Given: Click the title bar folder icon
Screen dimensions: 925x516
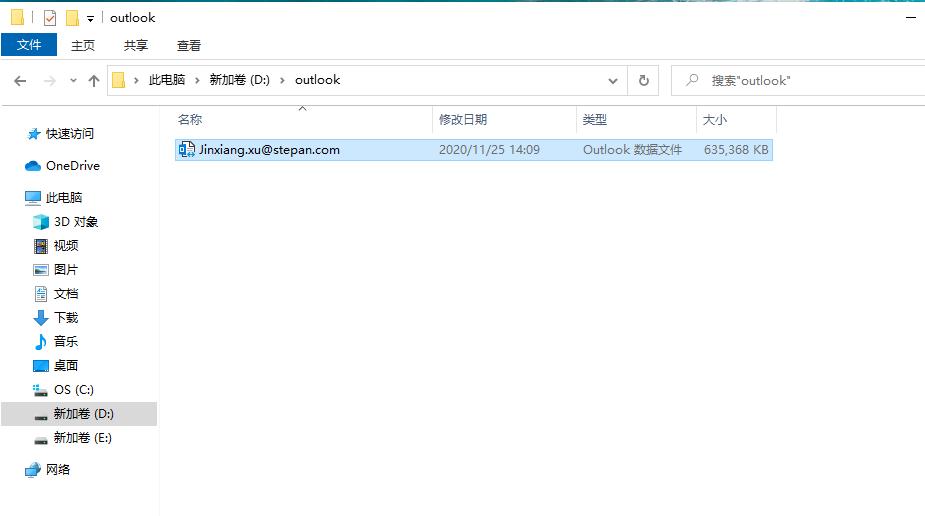Looking at the screenshot, I should pyautogui.click(x=17, y=18).
